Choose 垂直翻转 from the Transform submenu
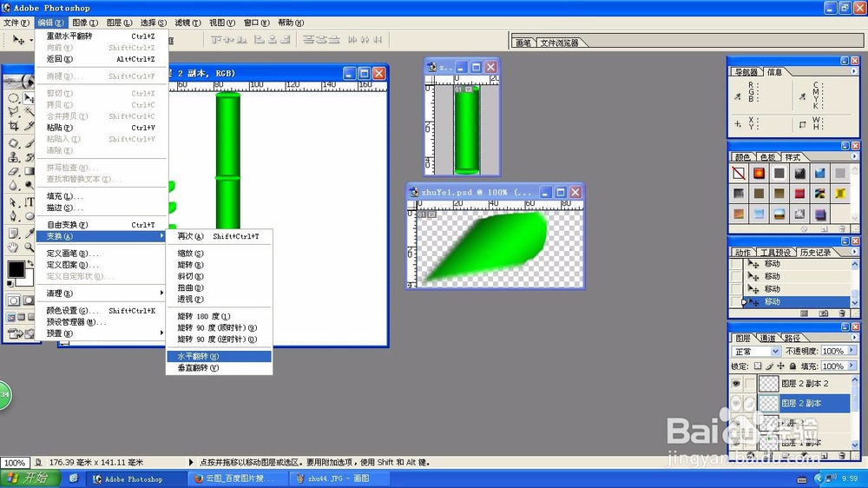Viewport: 868px width, 488px height. click(x=220, y=368)
